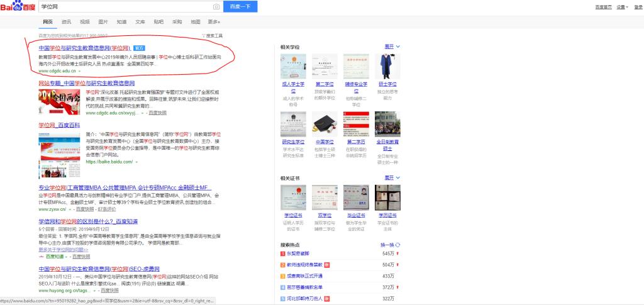Click arrow beside www.cdgdc.edu.cn URL
This screenshot has width=644, height=305.
click(x=80, y=71)
